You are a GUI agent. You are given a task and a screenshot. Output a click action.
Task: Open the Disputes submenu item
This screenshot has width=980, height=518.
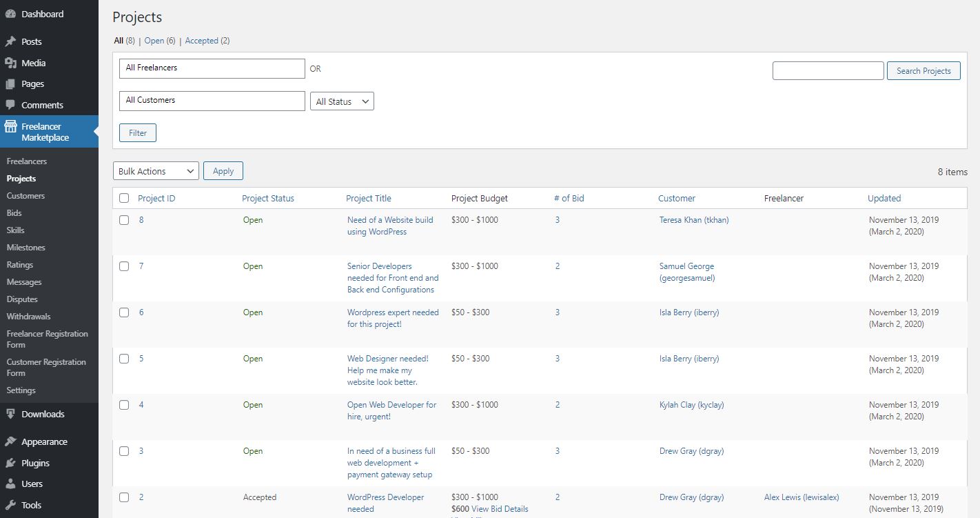pyautogui.click(x=22, y=299)
